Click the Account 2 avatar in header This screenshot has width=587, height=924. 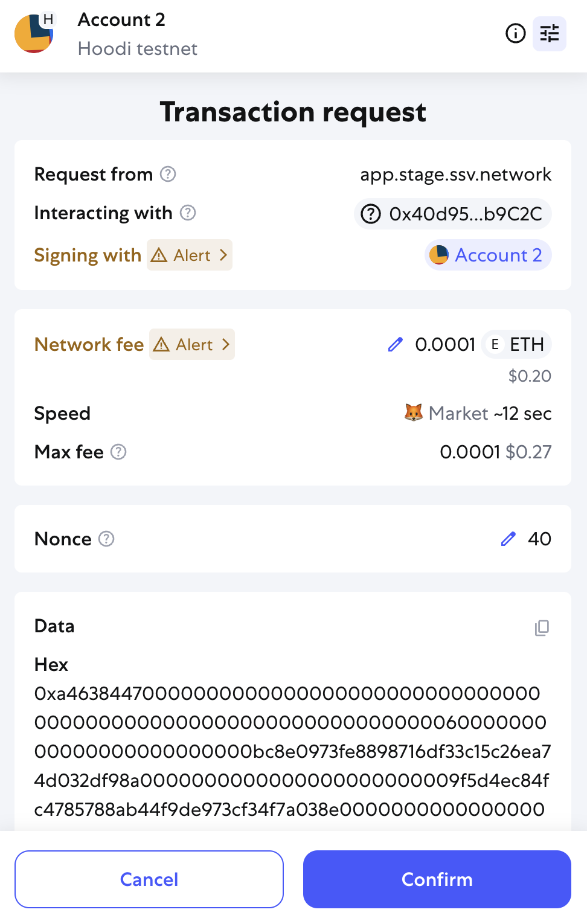click(34, 33)
